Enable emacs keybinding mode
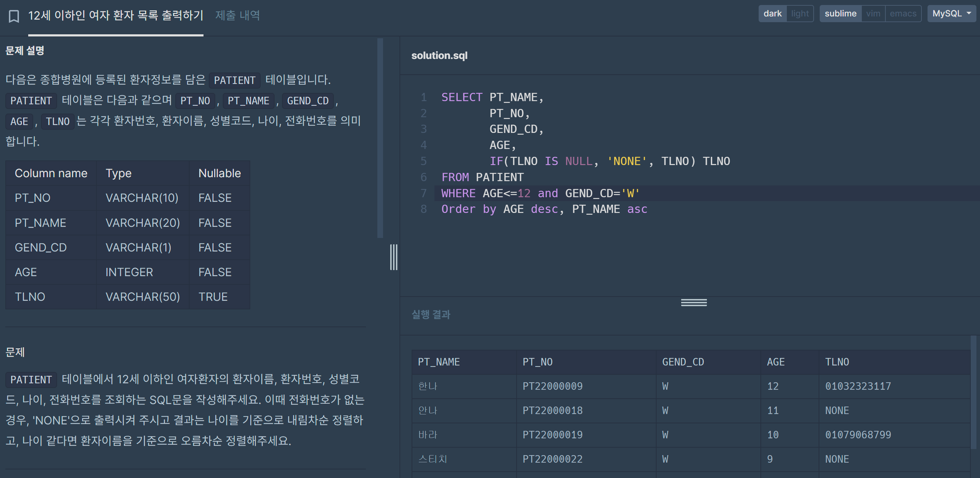 click(x=903, y=14)
